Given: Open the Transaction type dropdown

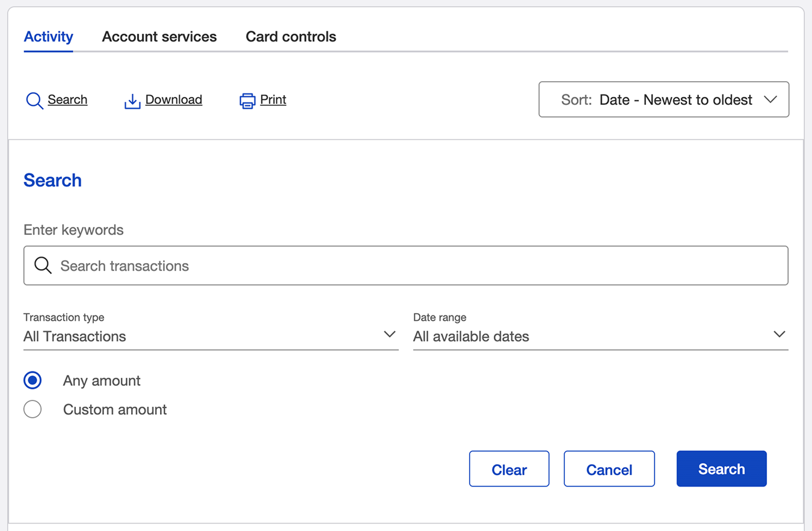Looking at the screenshot, I should (x=211, y=336).
